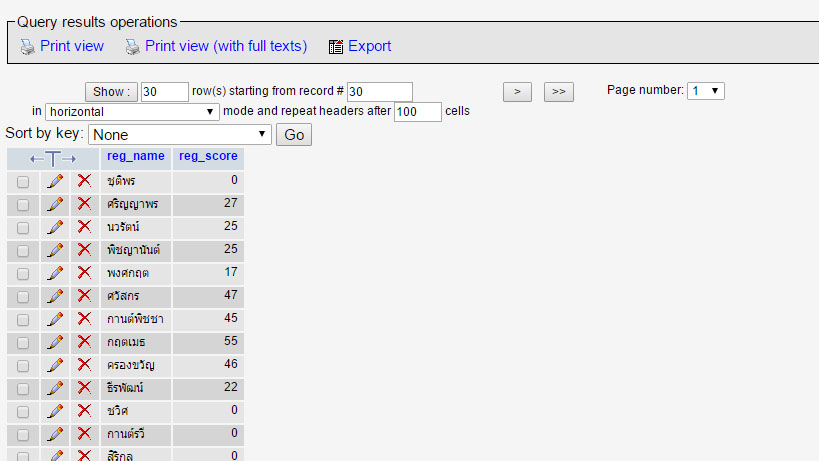819x461 pixels.
Task: Click the edit pencil for the score 27 row
Action: point(55,204)
